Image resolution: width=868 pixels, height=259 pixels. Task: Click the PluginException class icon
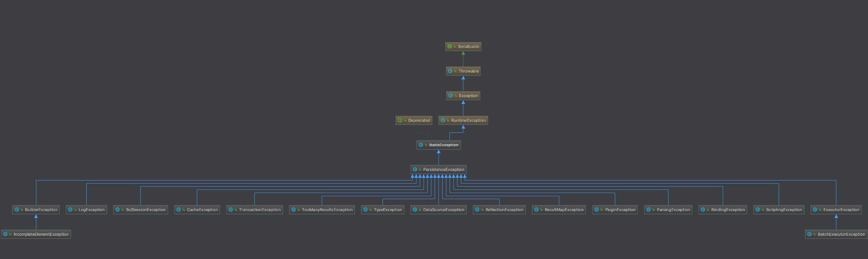click(597, 209)
